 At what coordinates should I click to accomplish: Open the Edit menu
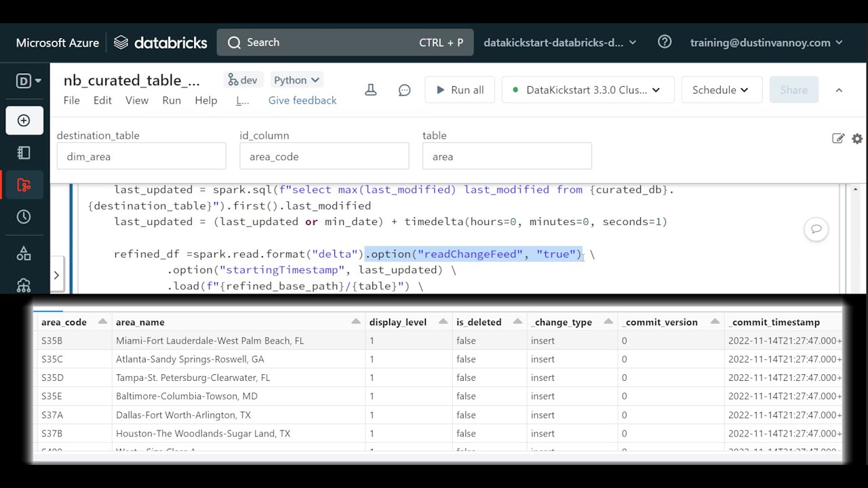[x=102, y=100]
